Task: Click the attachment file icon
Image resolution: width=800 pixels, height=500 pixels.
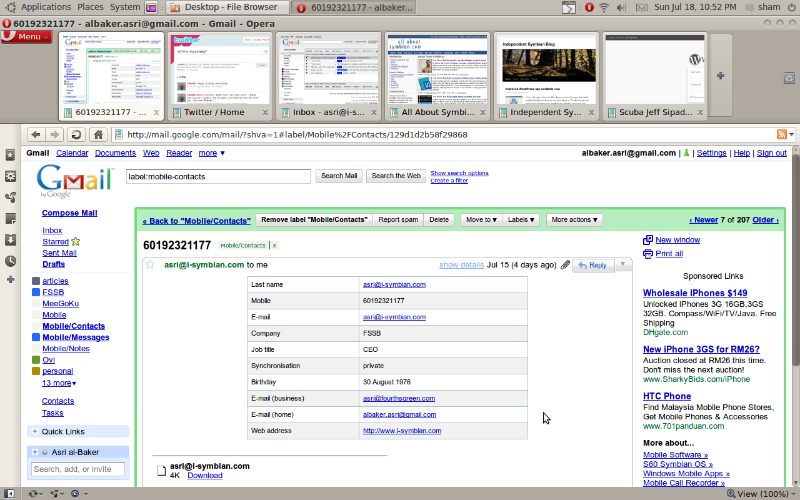Action: click(161, 470)
